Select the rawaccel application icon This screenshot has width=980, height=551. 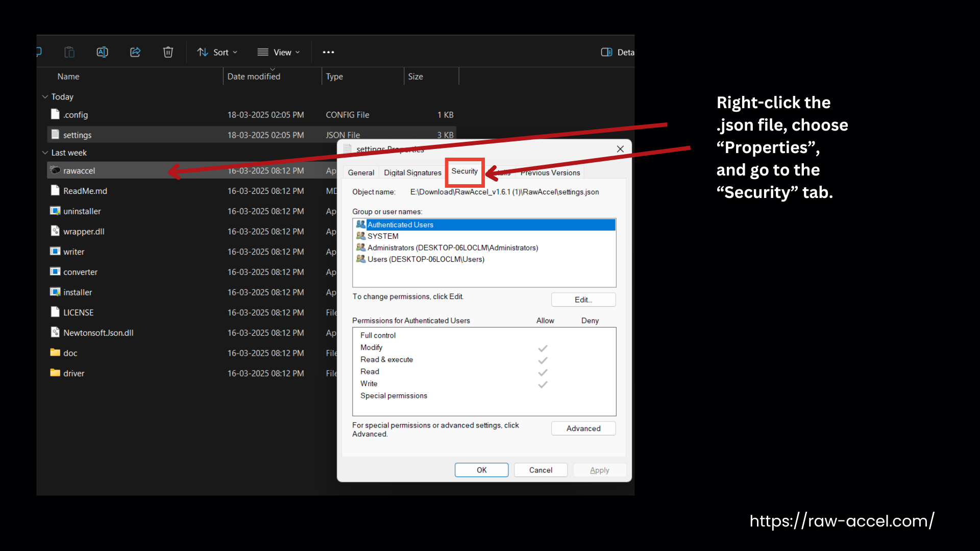coord(55,170)
